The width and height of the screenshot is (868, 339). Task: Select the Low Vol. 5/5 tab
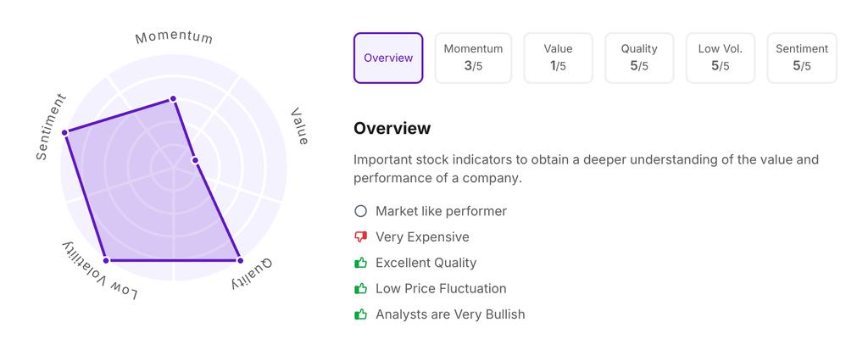pyautogui.click(x=721, y=58)
